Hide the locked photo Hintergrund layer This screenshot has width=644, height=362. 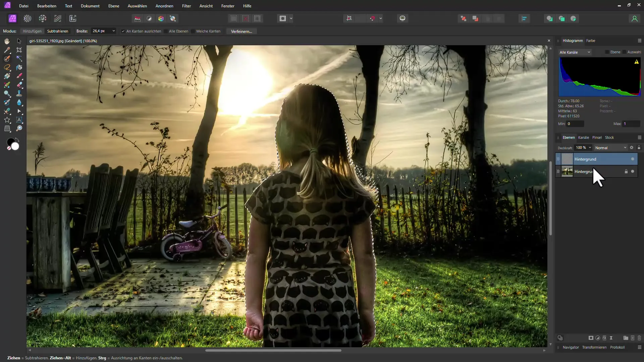[633, 171]
